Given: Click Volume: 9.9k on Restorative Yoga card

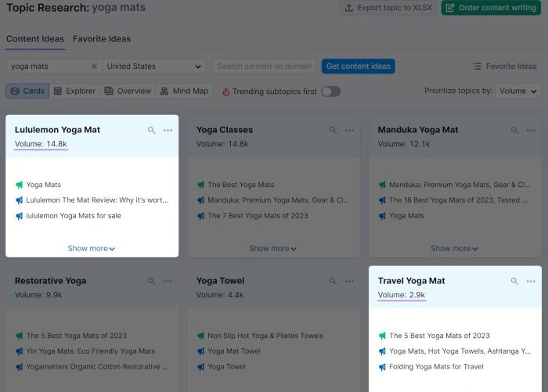Looking at the screenshot, I should [38, 295].
